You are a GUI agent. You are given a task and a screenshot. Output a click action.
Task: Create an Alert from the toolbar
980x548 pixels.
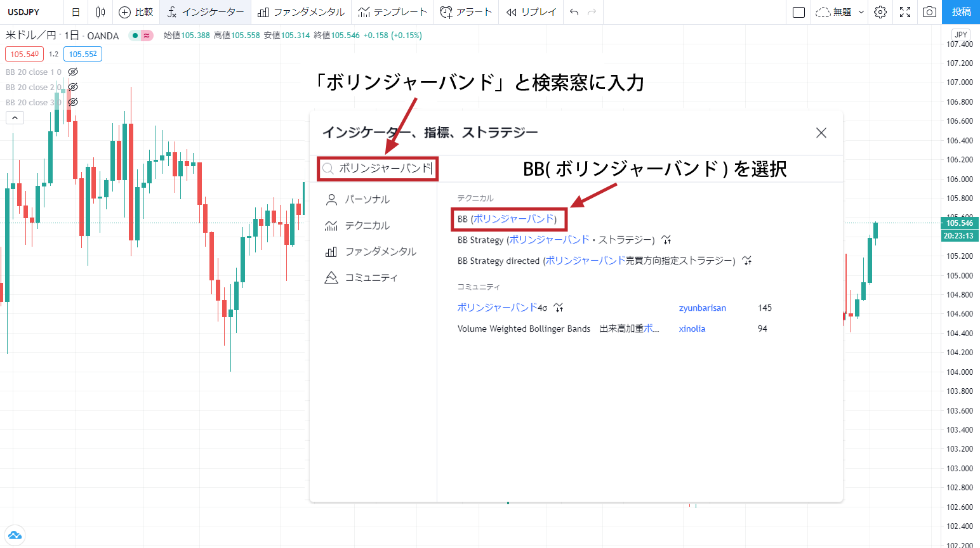coord(466,12)
